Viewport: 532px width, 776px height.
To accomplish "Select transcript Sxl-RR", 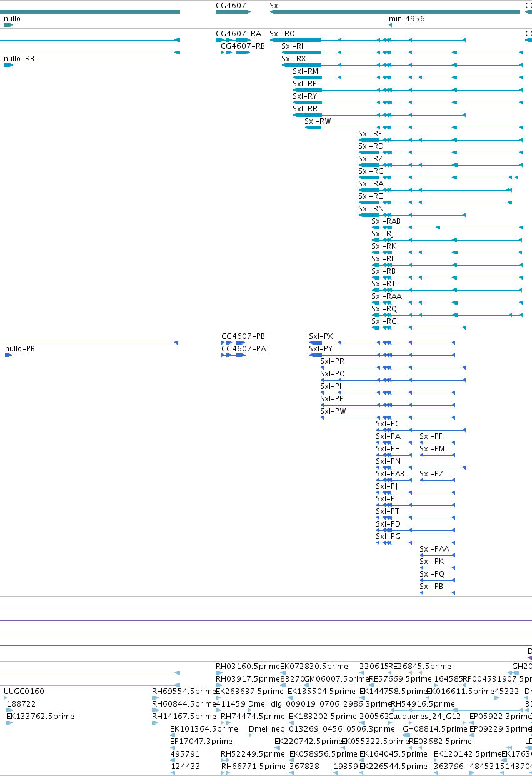I will (305, 109).
